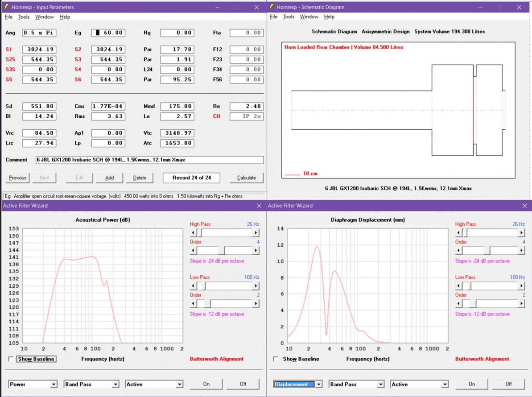Click the Ang field showing 0.5 x Pi
532x397 pixels.
[x=39, y=33]
